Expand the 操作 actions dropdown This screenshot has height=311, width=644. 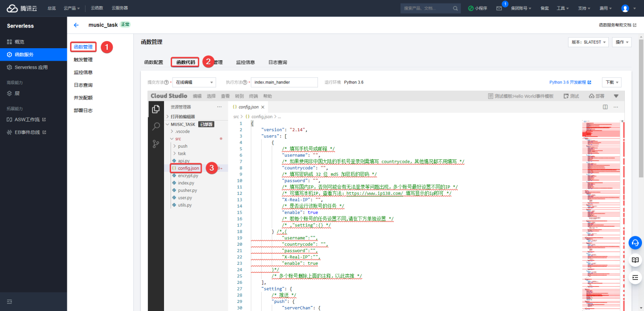[x=621, y=42]
